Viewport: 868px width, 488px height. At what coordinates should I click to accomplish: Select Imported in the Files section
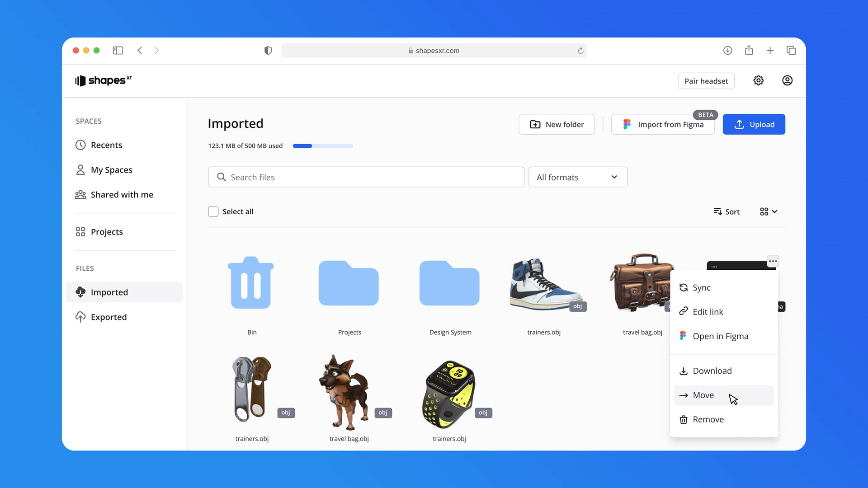(124, 292)
